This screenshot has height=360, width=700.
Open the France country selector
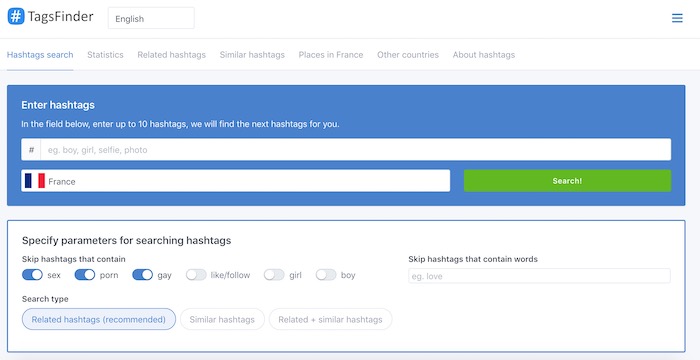tap(236, 181)
